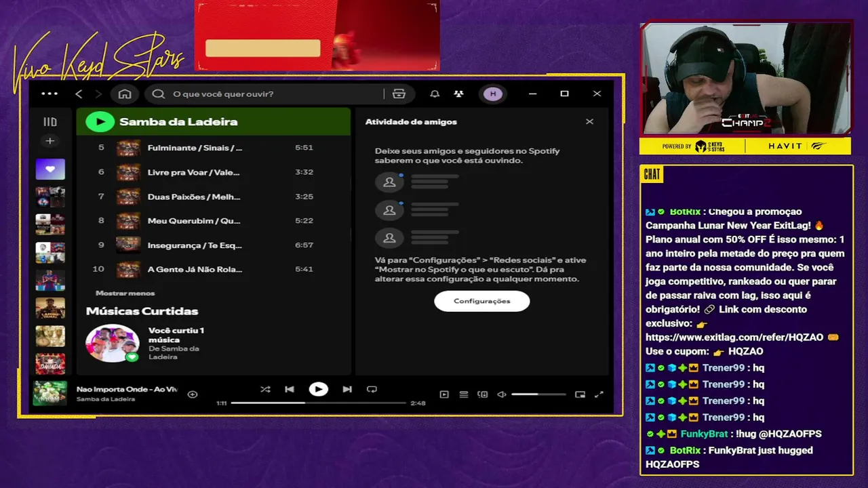The image size is (868, 488).
Task: Select track 'Duas Paixões / Melh...'
Action: pos(194,197)
